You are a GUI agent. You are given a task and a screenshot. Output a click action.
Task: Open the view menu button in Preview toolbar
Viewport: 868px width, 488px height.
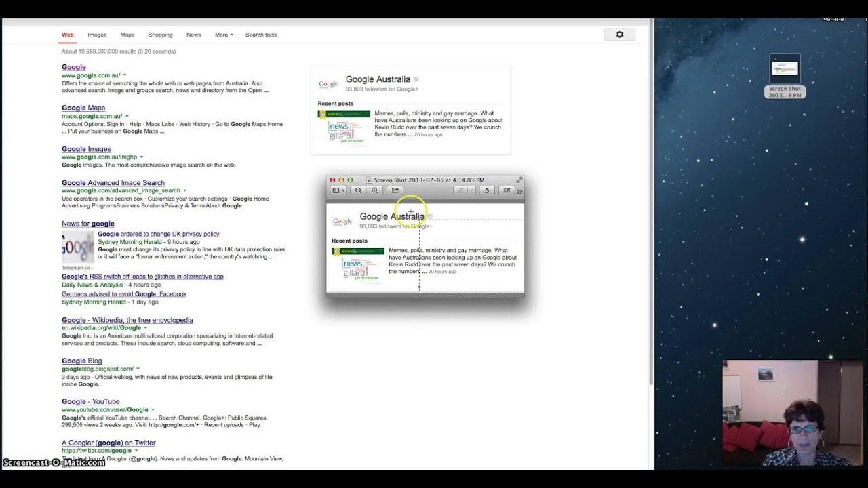pos(338,190)
